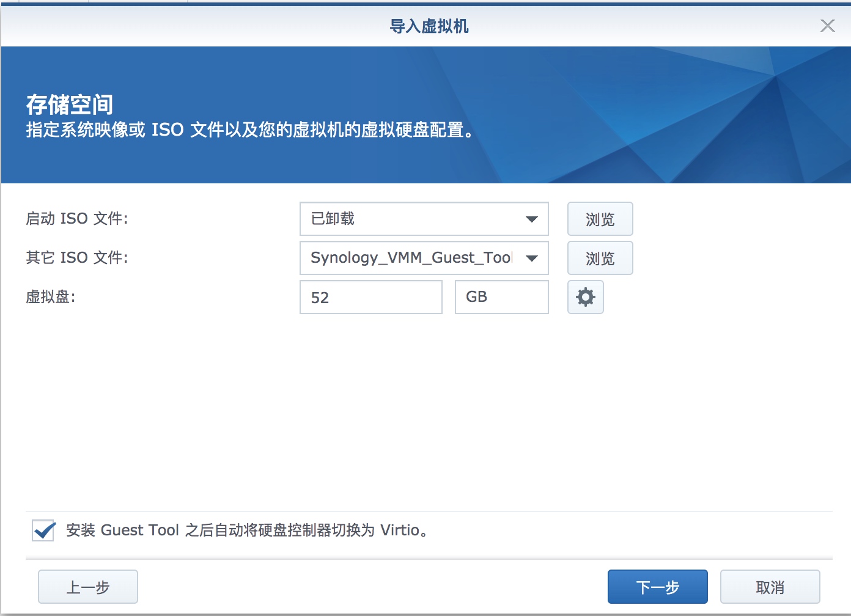Select the 存储空间 heading
The width and height of the screenshot is (851, 616).
point(70,105)
